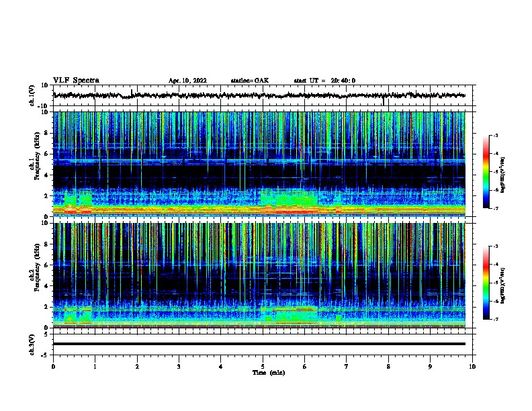This screenshot has width=532, height=411.
Task: Click the log(PSD) label beside ch.2 colorbar
Action: (x=503, y=285)
